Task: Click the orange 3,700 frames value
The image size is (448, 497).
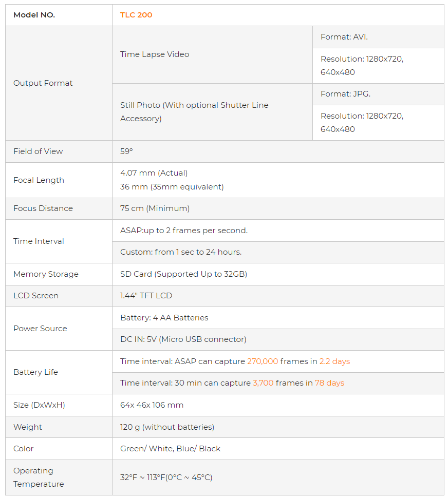Action: pyautogui.click(x=263, y=383)
